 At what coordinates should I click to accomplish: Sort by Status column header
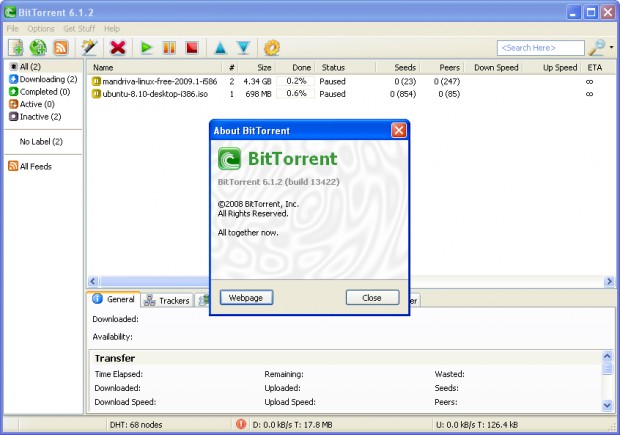click(x=346, y=68)
